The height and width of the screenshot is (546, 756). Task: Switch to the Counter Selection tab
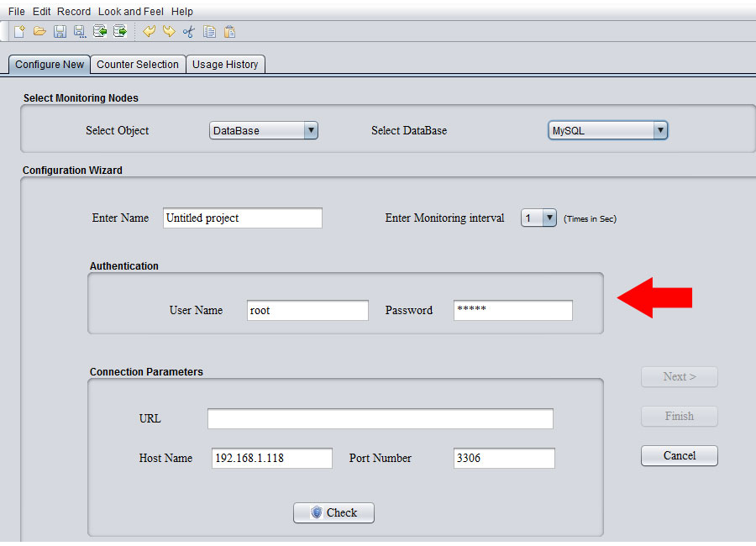(x=138, y=64)
